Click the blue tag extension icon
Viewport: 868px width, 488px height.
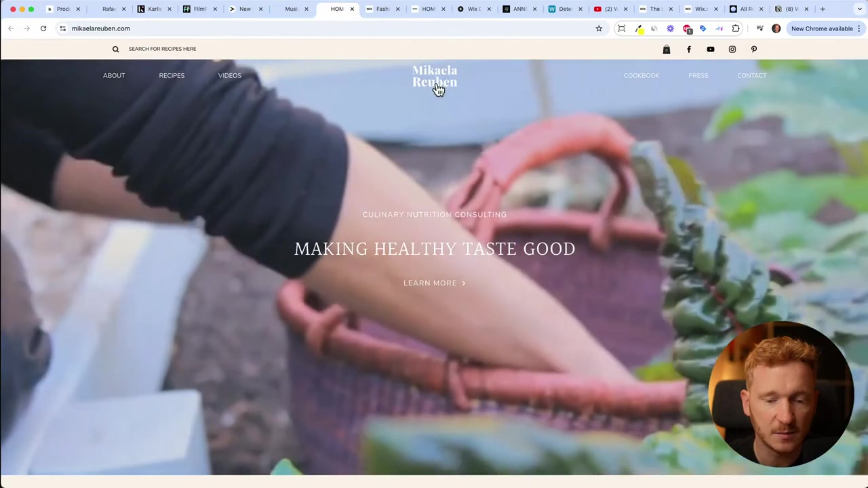click(x=703, y=28)
